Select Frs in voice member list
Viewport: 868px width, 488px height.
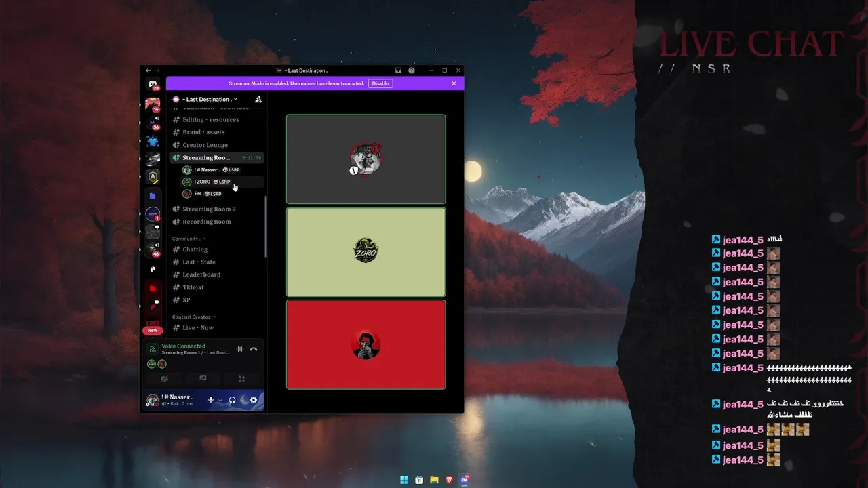(x=222, y=194)
